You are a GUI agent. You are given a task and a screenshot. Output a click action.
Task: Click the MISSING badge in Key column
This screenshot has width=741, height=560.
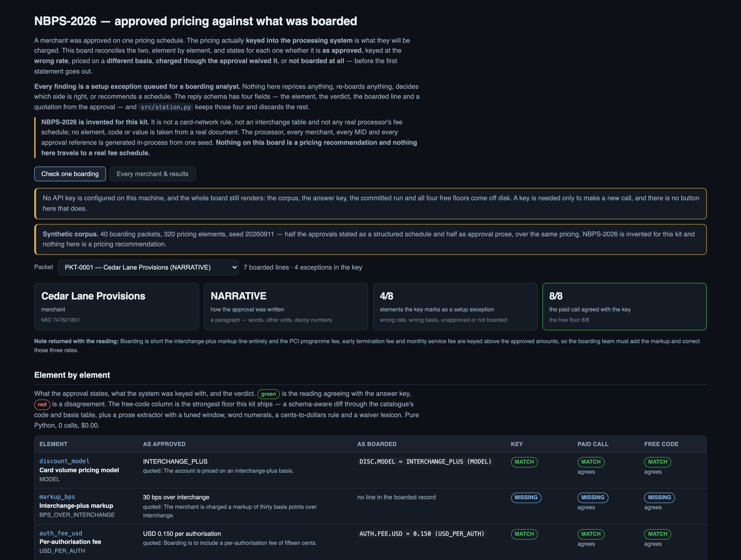526,497
